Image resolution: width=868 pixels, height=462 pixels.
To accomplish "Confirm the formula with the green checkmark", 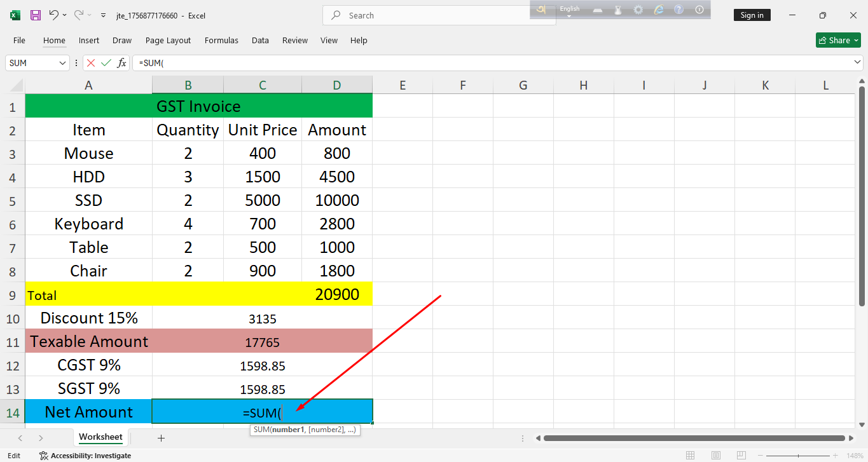I will [x=106, y=63].
